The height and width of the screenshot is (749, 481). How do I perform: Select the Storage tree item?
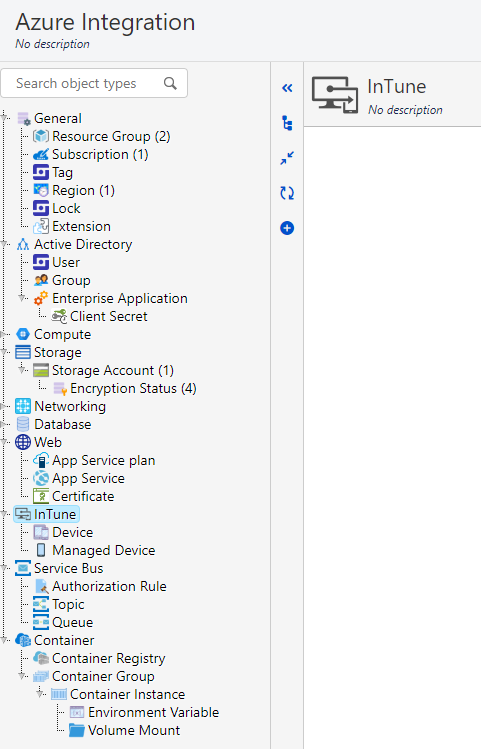[57, 353]
